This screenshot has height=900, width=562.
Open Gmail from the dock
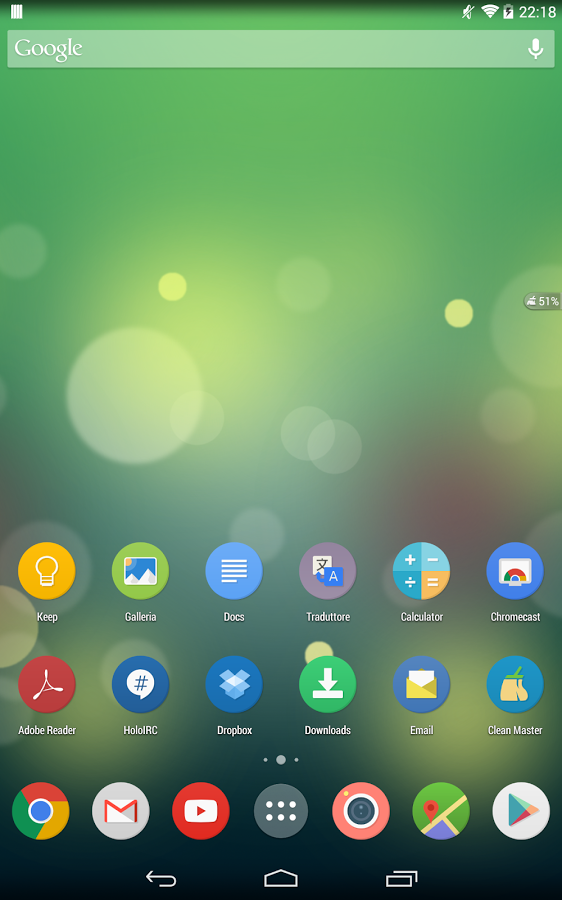(x=121, y=811)
